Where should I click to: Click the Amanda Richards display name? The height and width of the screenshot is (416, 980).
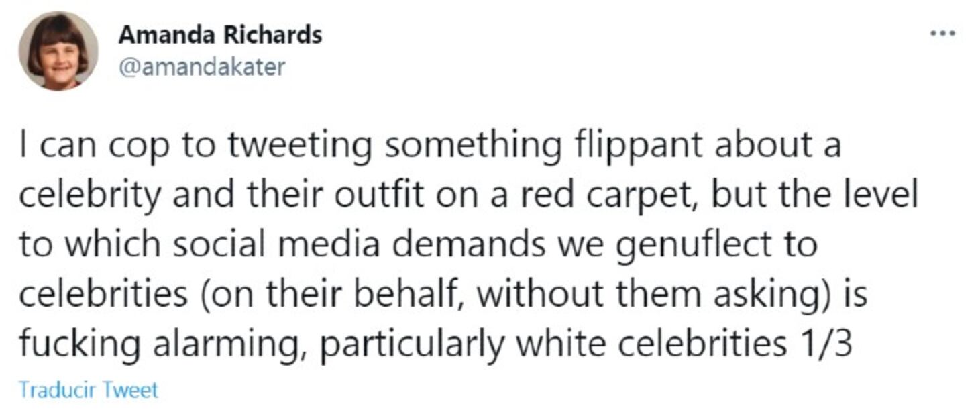(220, 35)
